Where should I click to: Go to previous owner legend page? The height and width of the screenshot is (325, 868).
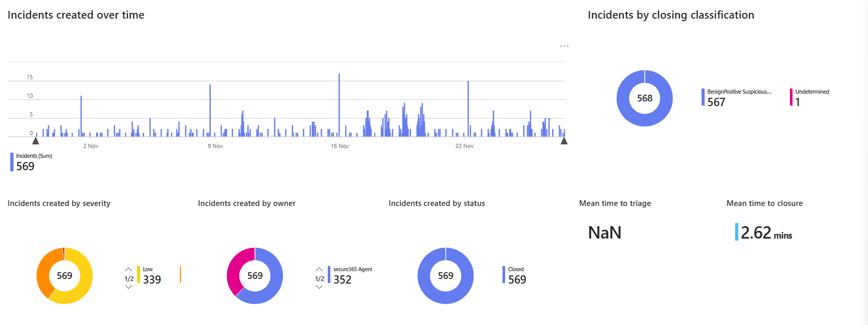[319, 270]
